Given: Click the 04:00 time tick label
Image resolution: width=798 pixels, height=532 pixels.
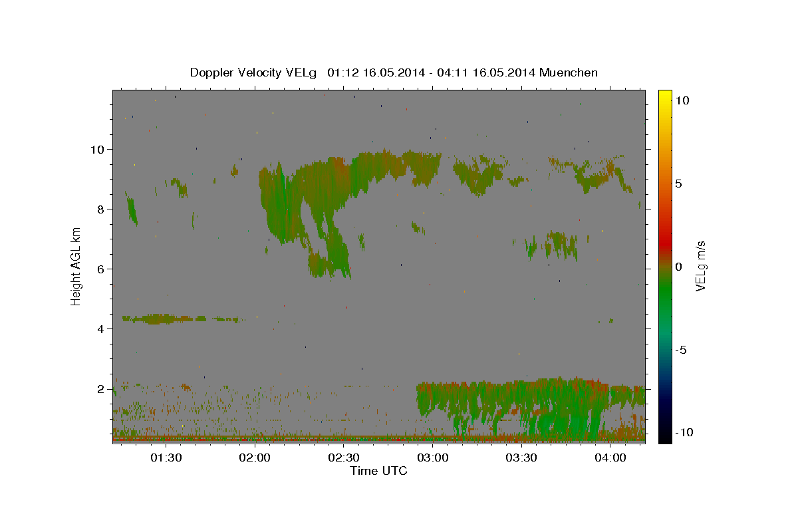Looking at the screenshot, I should [x=610, y=458].
